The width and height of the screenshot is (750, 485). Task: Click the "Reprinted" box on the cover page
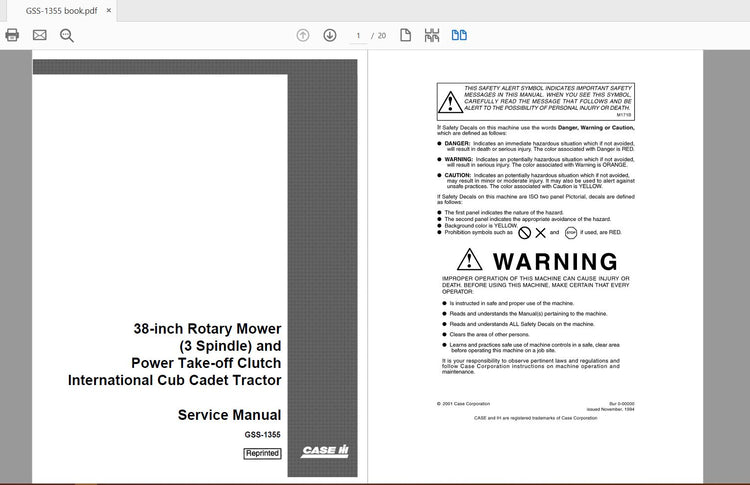[x=263, y=453]
